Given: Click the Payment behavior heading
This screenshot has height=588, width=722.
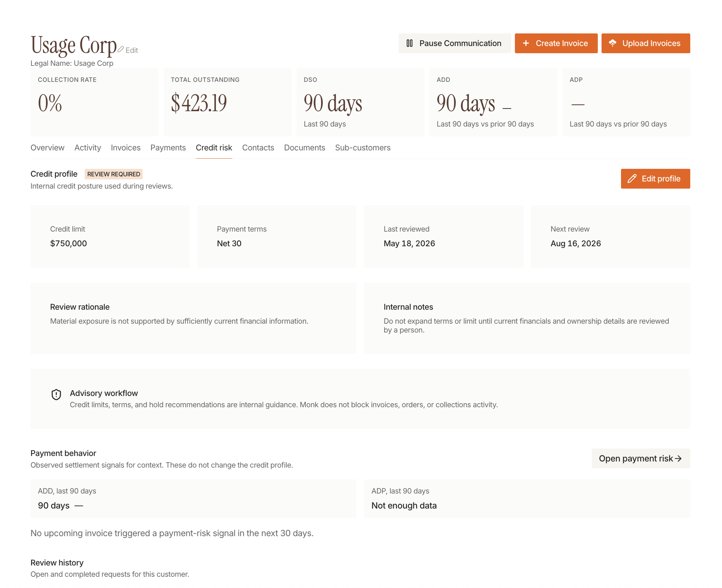Looking at the screenshot, I should [63, 453].
